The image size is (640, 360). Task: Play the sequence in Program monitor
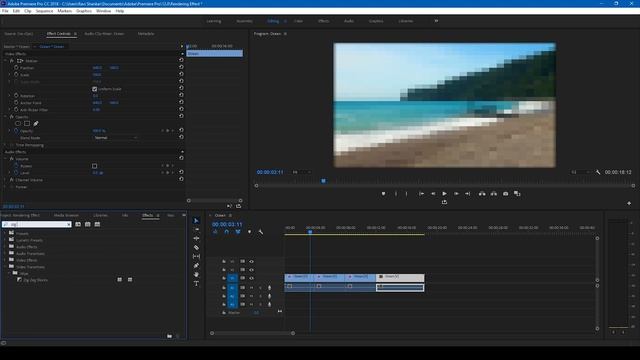click(444, 194)
